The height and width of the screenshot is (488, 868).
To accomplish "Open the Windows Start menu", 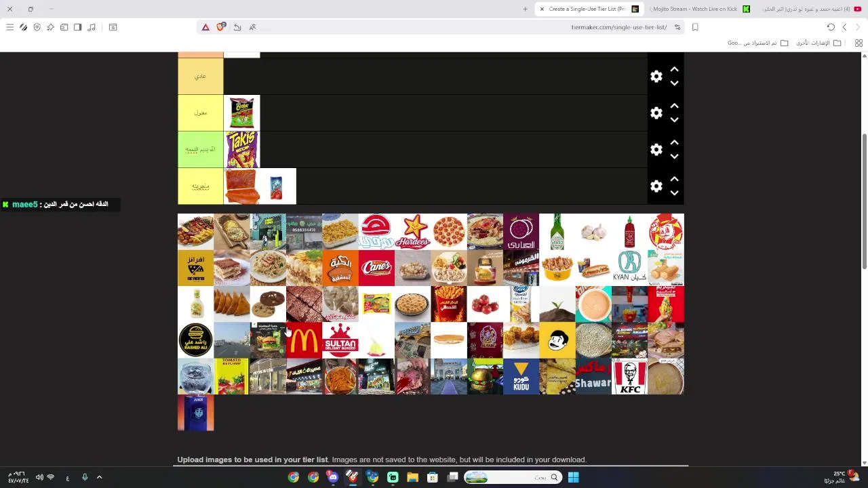I will (x=573, y=477).
